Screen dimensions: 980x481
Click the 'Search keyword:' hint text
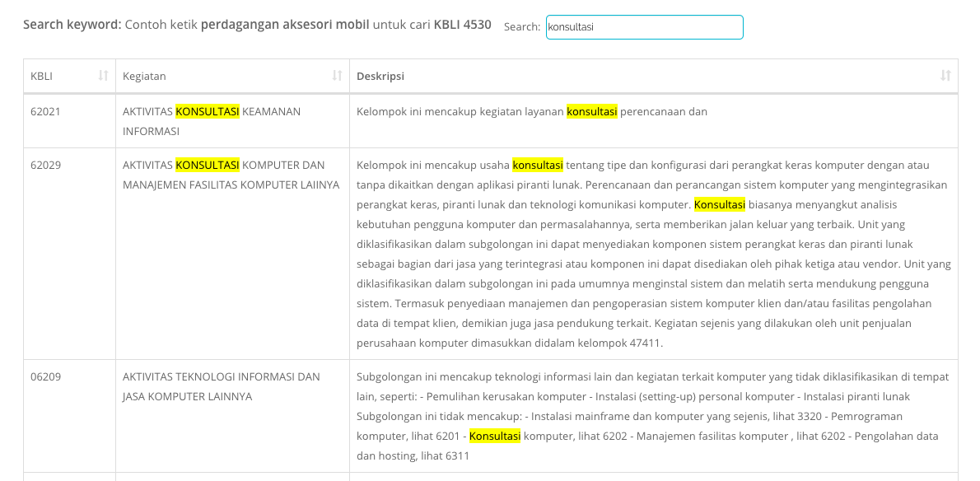click(257, 26)
